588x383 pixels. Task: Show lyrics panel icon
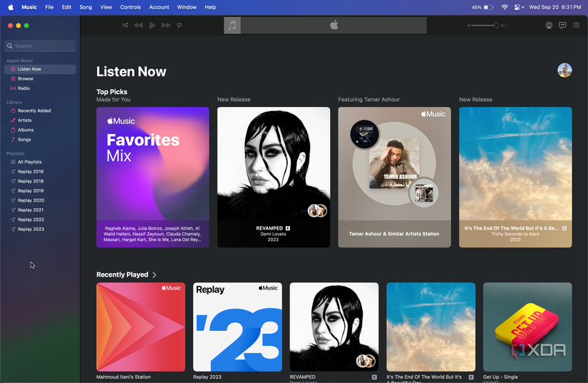562,25
